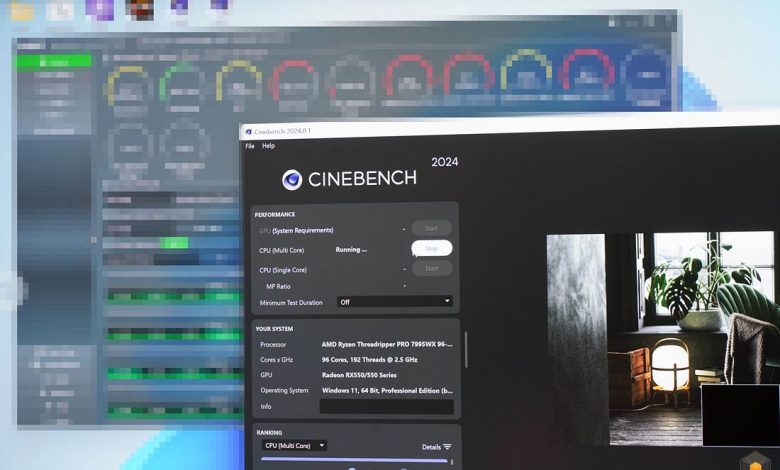Click the "Minimum Test Duration" label
Image resolution: width=780 pixels, height=470 pixels.
pos(291,302)
